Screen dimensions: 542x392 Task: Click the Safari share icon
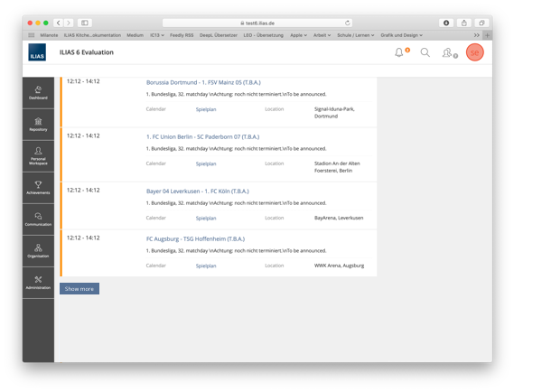[x=464, y=23]
